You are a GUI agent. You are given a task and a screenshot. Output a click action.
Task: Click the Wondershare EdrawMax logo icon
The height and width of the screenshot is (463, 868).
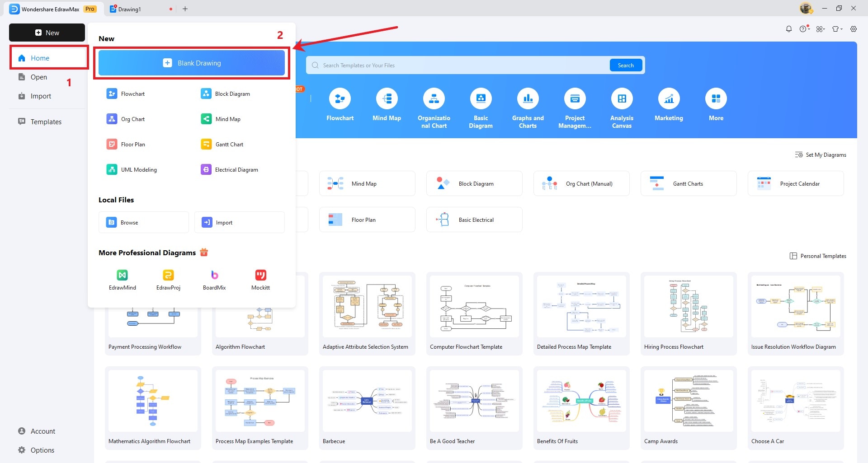(14, 9)
